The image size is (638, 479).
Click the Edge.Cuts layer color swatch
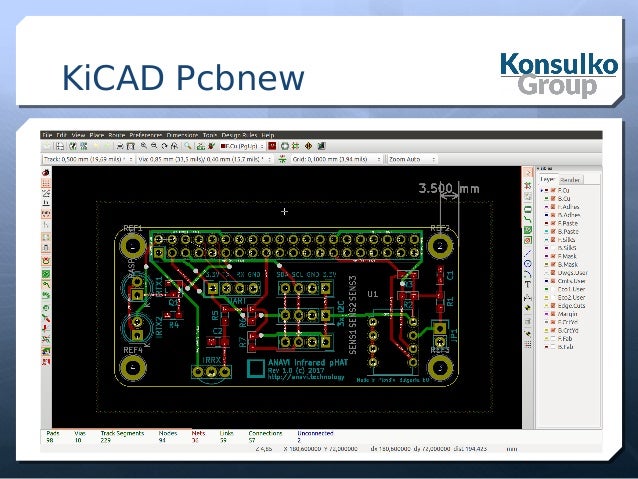coord(546,306)
